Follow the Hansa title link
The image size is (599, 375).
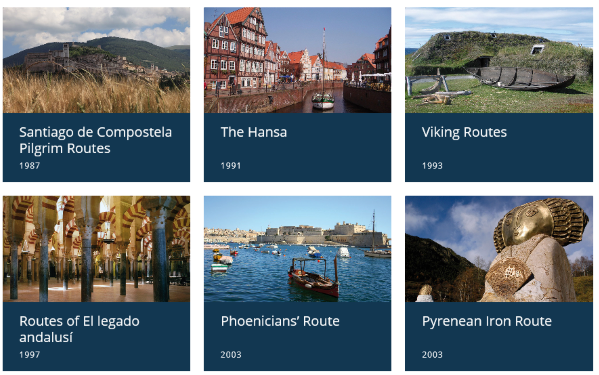pyautogui.click(x=254, y=132)
